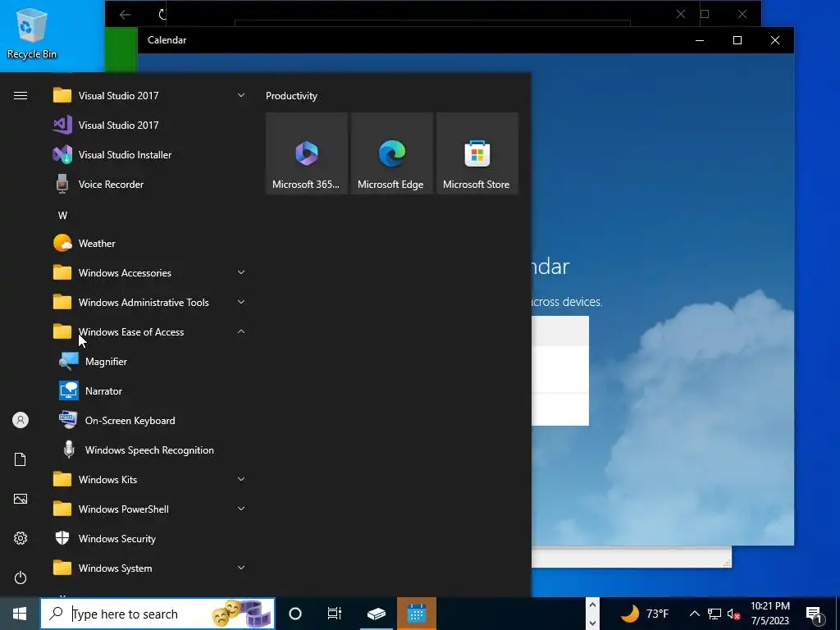Launch Microsoft Edge tile
The height and width of the screenshot is (630, 840).
tap(391, 153)
